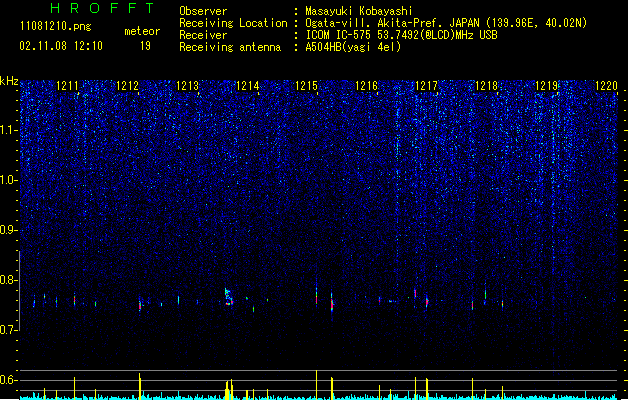Screen dimensions: 629x400
Task: Select the file name 11081210.png
Action: (56, 26)
